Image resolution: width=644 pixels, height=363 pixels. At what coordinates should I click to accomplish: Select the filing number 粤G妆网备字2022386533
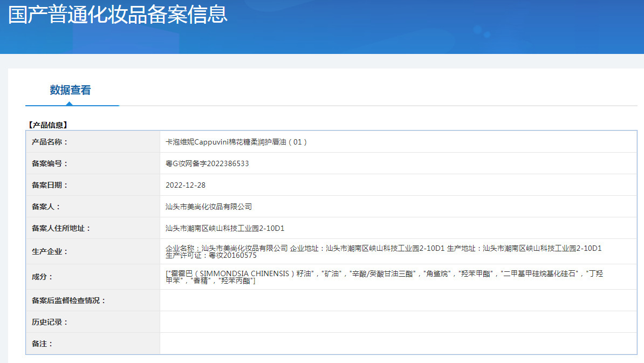point(207,163)
